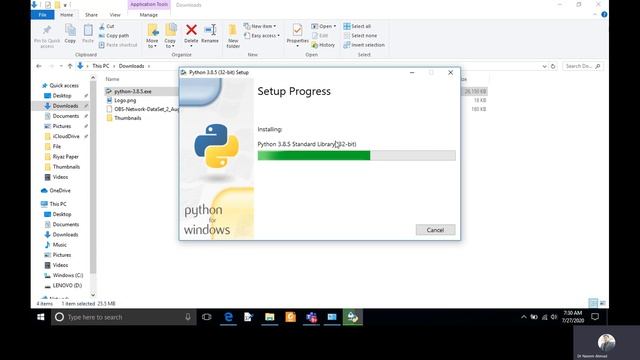This screenshot has height=360, width=640.
Task: Click the taskbar search box
Action: [x=124, y=317]
